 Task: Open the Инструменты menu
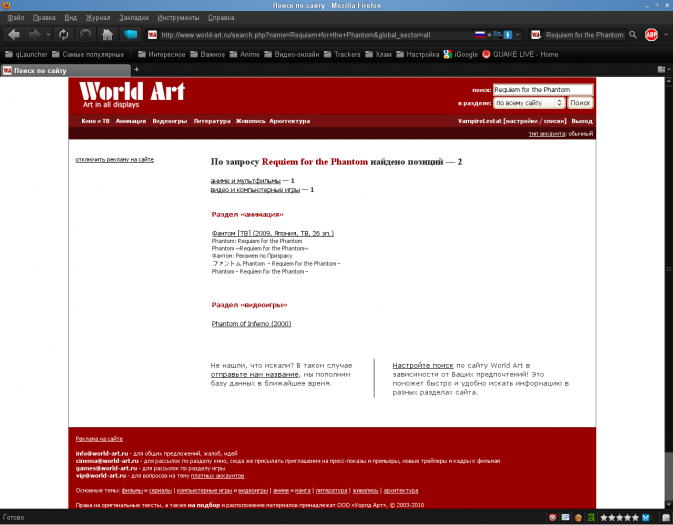click(178, 18)
